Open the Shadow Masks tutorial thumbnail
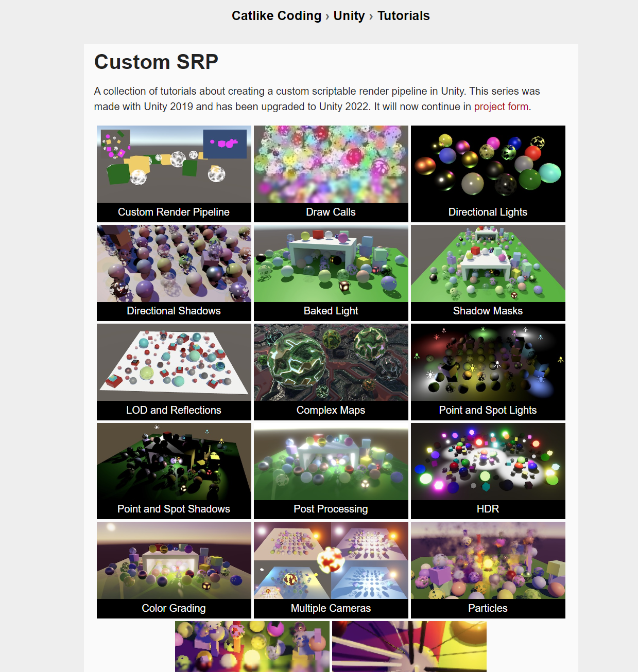 [488, 273]
